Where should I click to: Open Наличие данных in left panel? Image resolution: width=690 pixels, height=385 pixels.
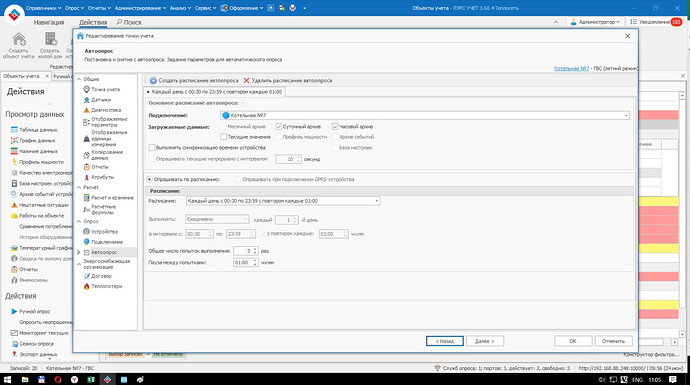click(x=34, y=151)
